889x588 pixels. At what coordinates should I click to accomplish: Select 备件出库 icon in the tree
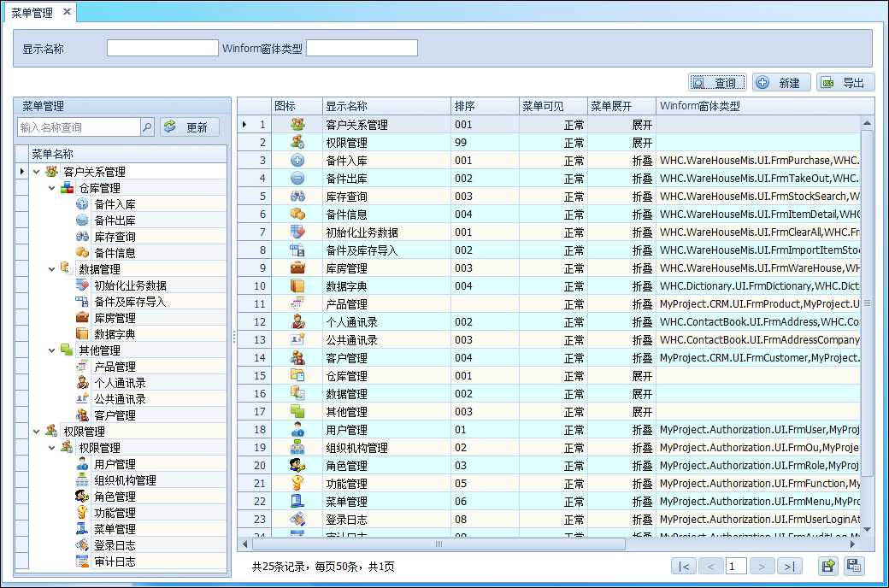click(82, 220)
